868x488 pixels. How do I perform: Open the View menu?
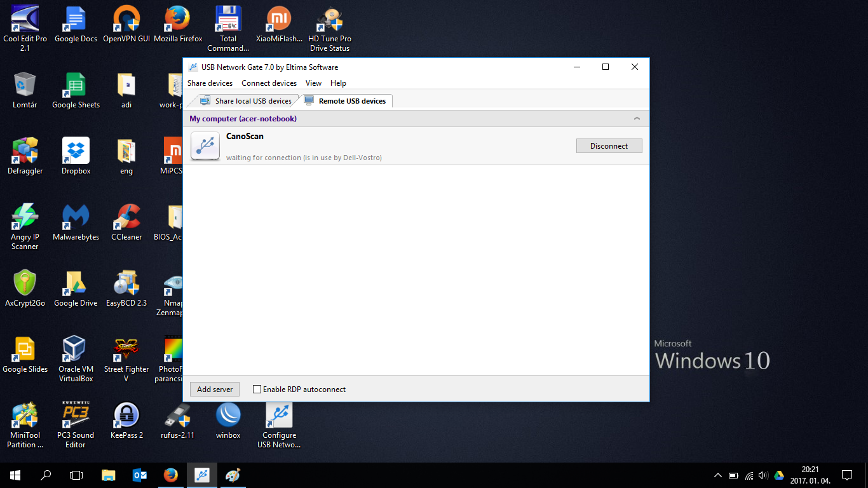[313, 83]
